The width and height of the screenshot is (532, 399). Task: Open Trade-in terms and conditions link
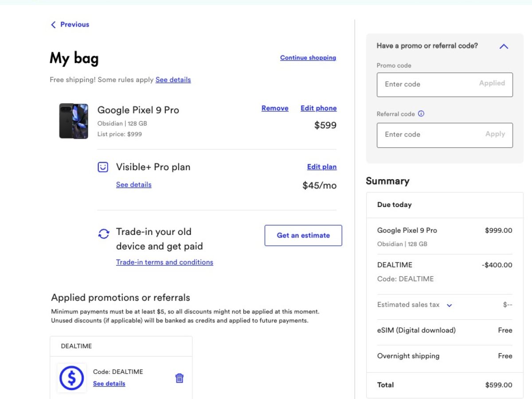(x=164, y=262)
